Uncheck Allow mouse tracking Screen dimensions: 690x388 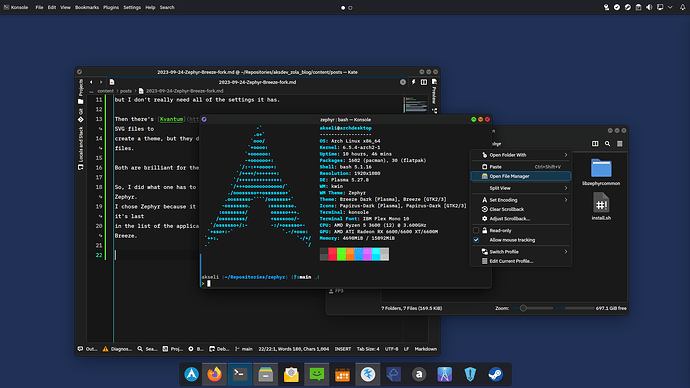[x=476, y=240]
